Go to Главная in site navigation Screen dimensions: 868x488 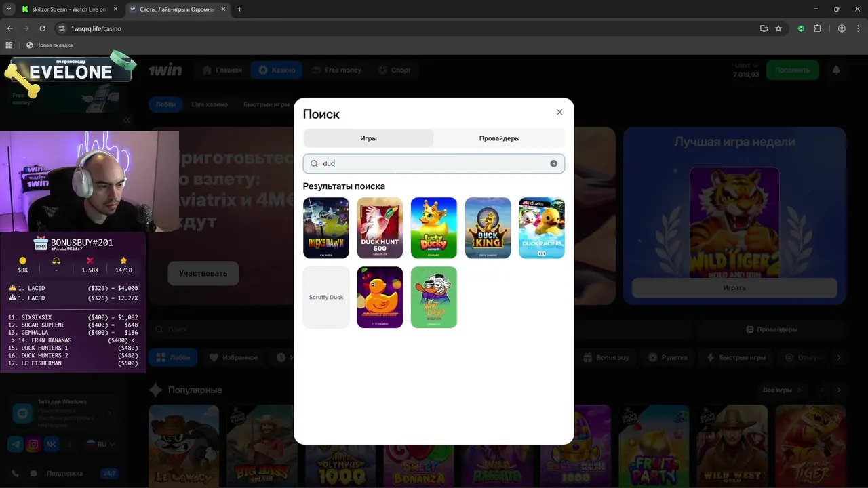click(222, 70)
